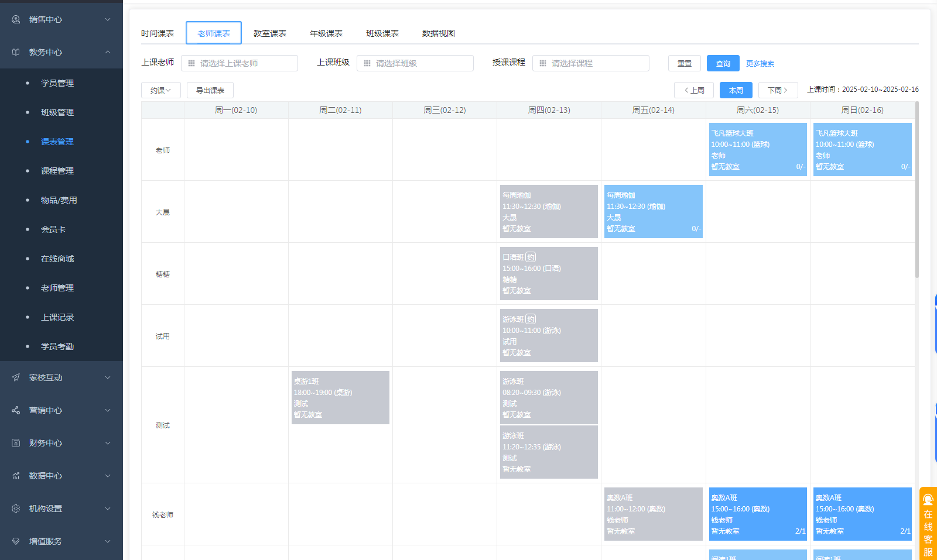Go to previous week with 上周
937x560 pixels.
pos(694,90)
